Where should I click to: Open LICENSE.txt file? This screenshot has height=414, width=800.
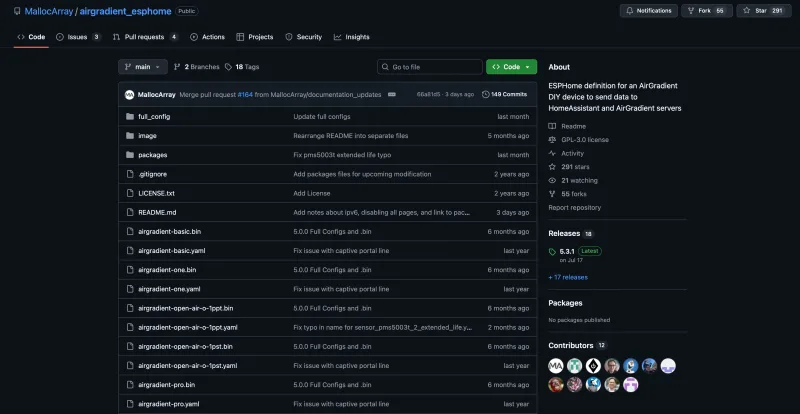click(x=157, y=193)
